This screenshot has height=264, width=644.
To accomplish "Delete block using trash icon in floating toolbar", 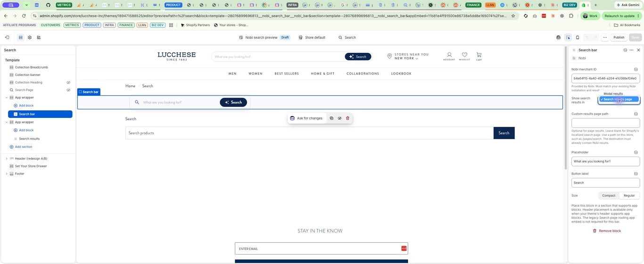I will click(x=347, y=118).
